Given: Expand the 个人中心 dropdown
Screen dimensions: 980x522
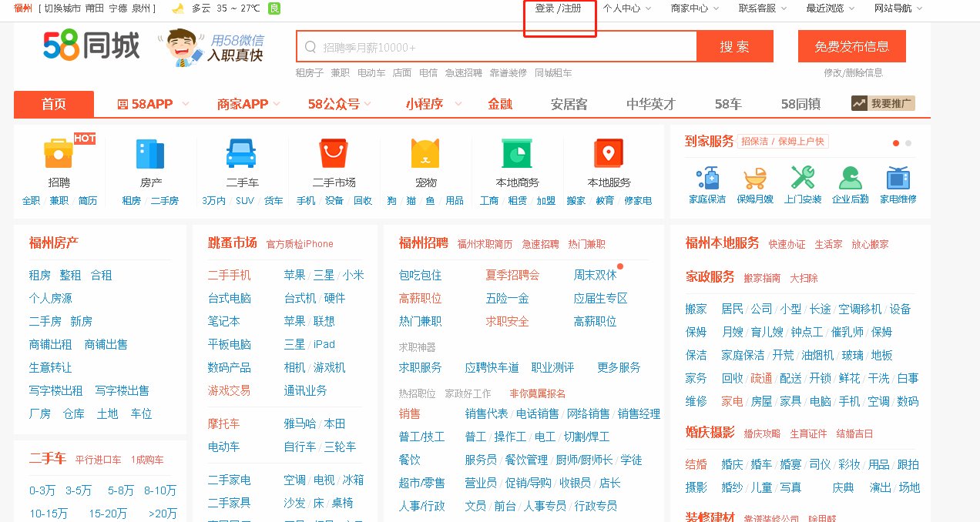Looking at the screenshot, I should pyautogui.click(x=626, y=8).
